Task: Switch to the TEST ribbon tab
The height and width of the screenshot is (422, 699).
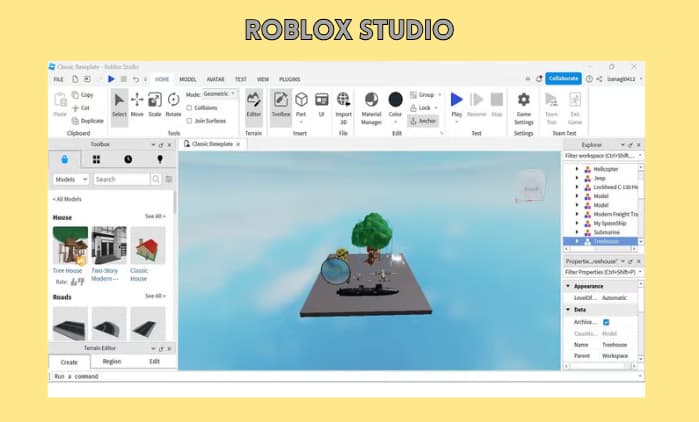Action: click(x=241, y=79)
